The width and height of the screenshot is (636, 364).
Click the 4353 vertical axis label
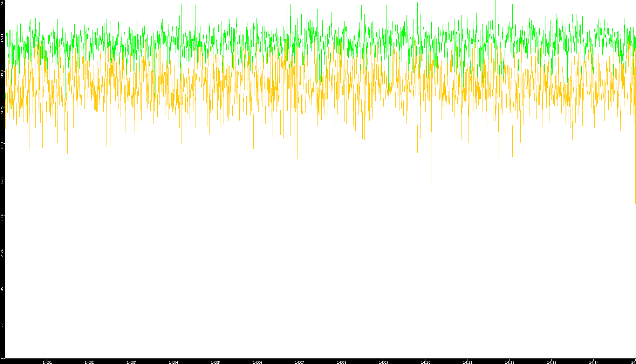pos(2,146)
